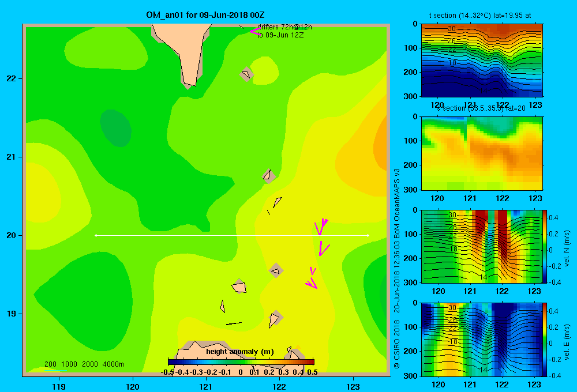
Task: Click the "height anomaly (m)" caption
Action: tap(240, 352)
